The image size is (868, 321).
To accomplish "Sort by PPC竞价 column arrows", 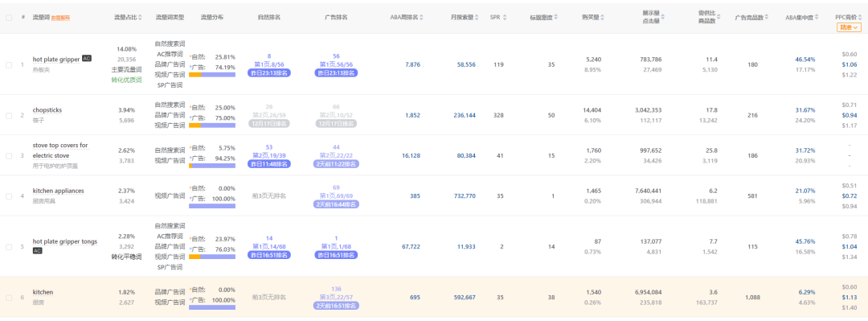I will tap(860, 17).
